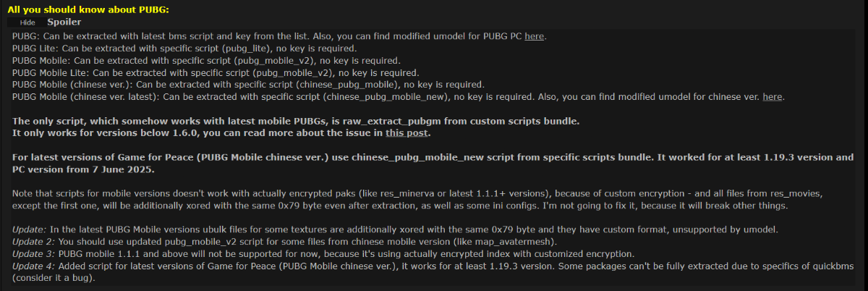Open the 'here' link for PUBG PC umodel
The height and width of the screenshot is (291, 868).
(535, 36)
